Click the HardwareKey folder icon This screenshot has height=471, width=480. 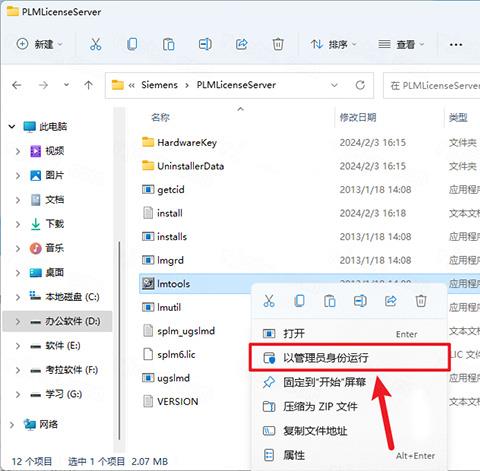148,142
